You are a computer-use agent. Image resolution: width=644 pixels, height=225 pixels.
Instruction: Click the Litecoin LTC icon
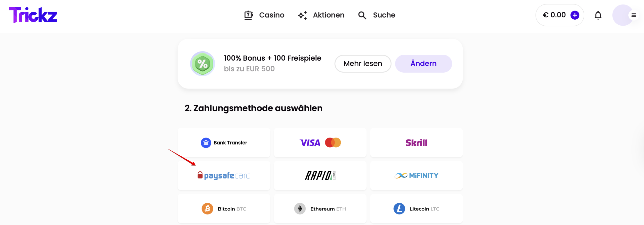tap(399, 209)
